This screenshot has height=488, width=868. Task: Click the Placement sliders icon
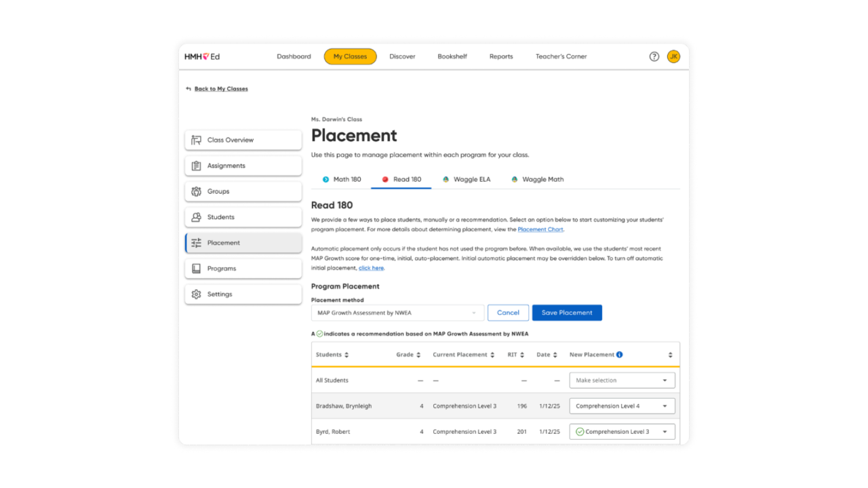point(196,243)
